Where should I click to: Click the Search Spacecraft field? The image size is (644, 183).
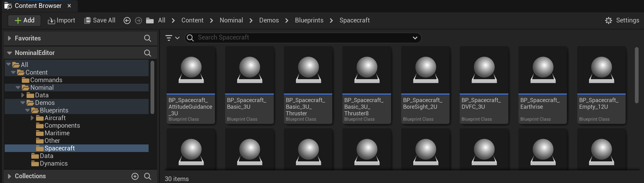coord(303,38)
